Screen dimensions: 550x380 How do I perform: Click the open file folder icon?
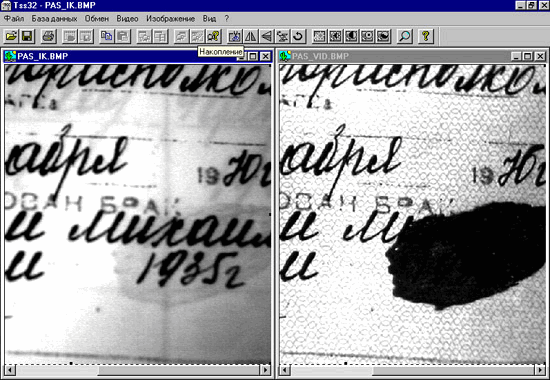coord(11,36)
